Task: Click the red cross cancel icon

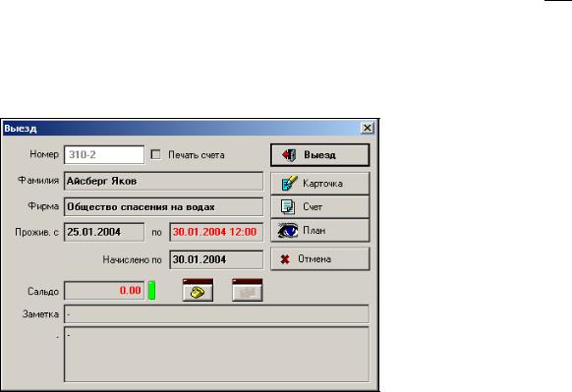Action: [285, 259]
